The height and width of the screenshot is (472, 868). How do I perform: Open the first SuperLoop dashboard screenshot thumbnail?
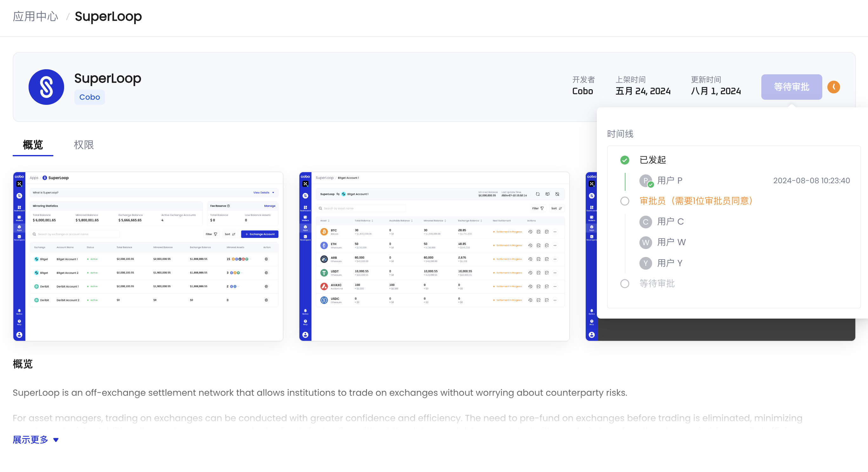148,256
